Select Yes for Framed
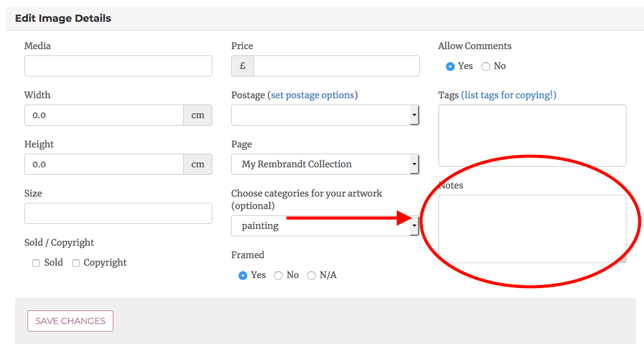 pyautogui.click(x=243, y=276)
